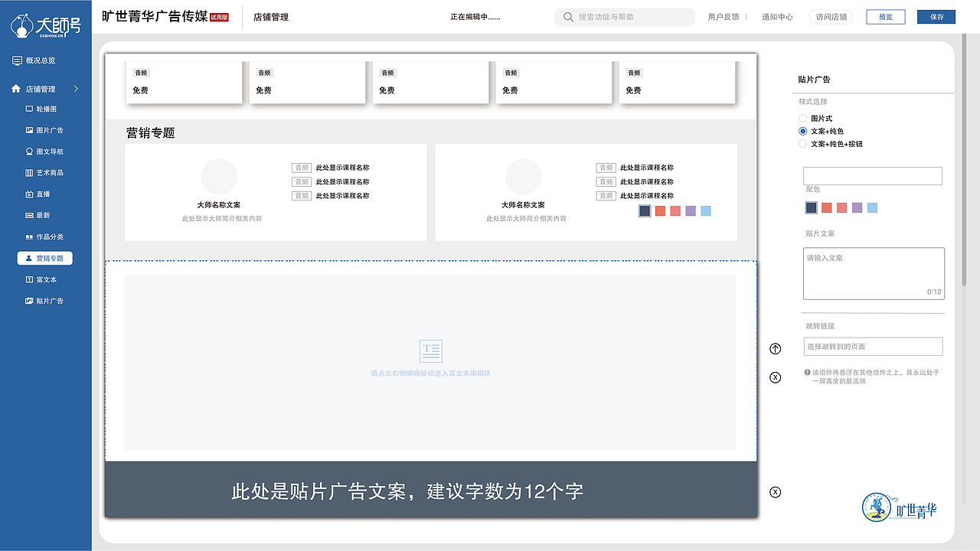Click last 免费 audio card

click(x=677, y=83)
